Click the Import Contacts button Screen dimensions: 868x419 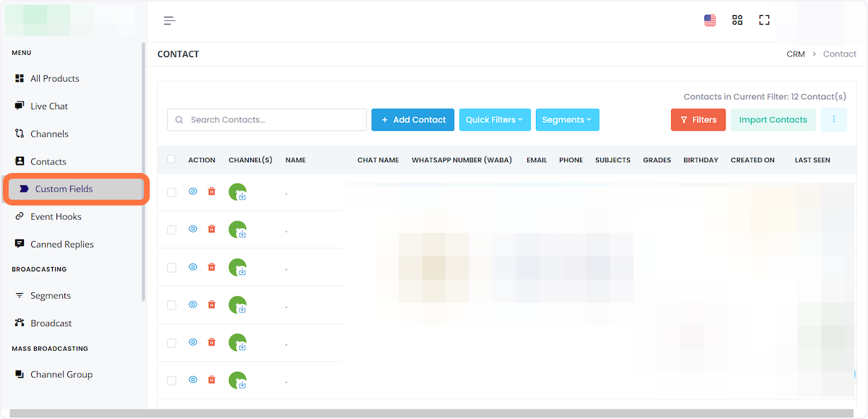tap(773, 119)
